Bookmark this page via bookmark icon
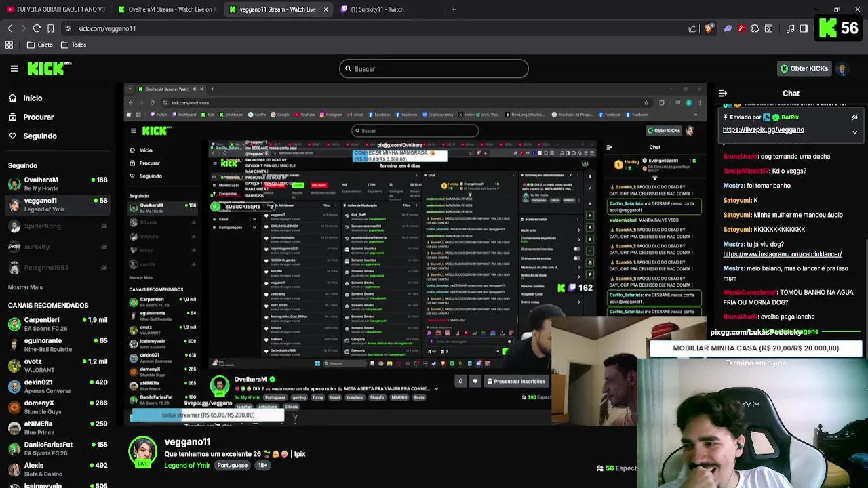The height and width of the screenshot is (488, 868). [x=51, y=28]
